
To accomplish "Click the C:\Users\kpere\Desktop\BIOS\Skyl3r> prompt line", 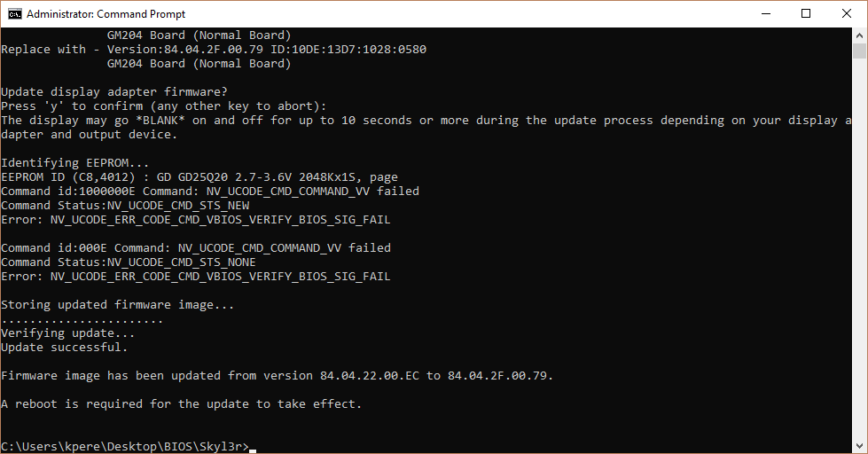I will tap(125, 446).
